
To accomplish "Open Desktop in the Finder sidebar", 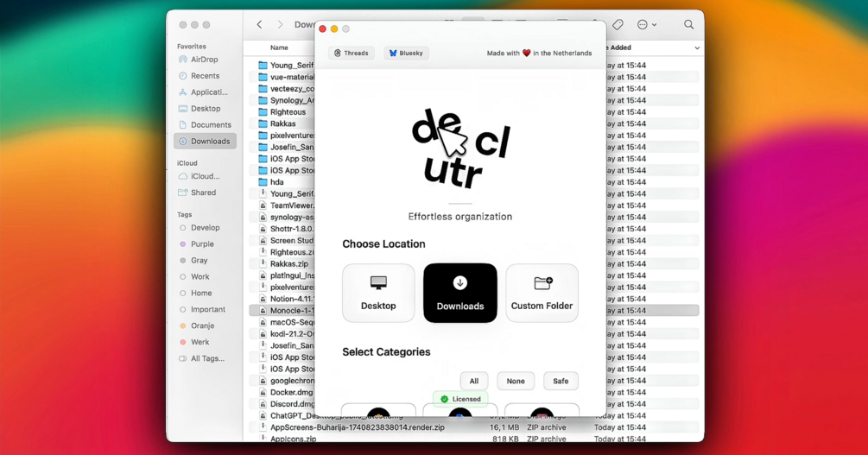I will click(205, 109).
